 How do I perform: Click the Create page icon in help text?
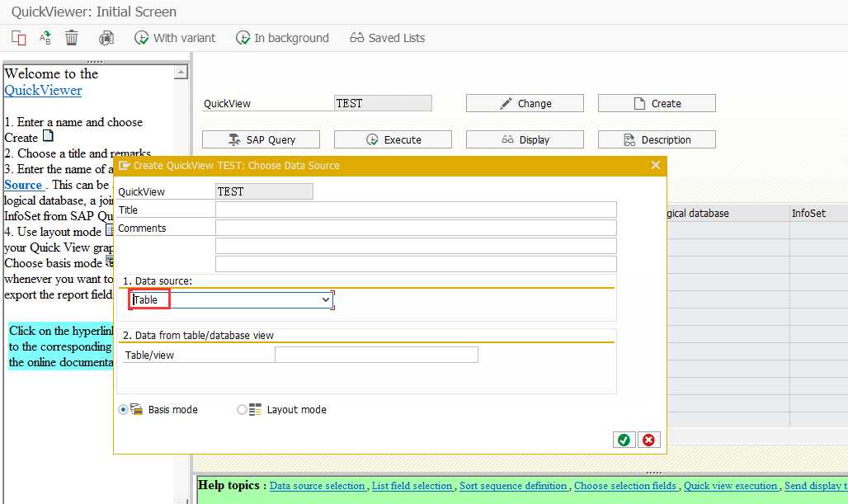point(48,136)
